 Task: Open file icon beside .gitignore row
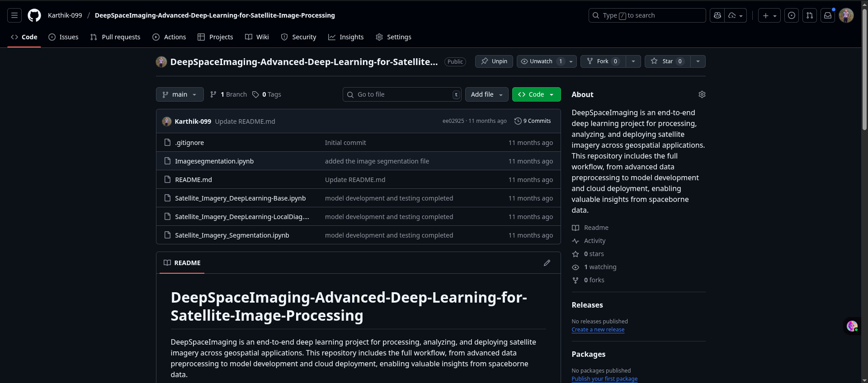click(167, 143)
